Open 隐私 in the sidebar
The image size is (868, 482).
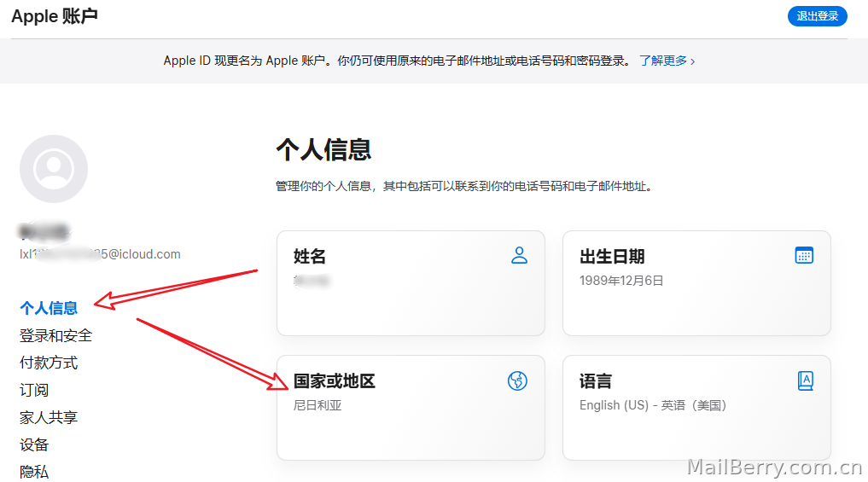click(x=34, y=472)
